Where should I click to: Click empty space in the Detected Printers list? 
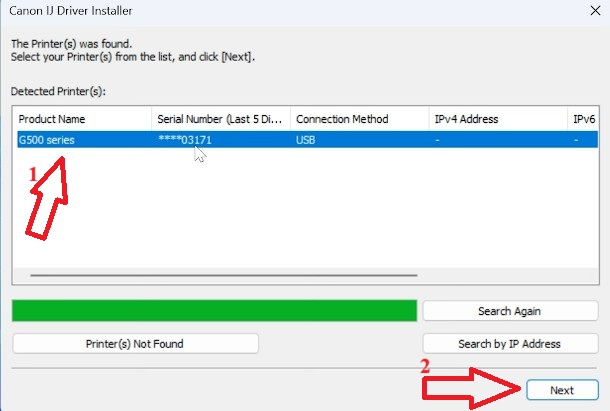pos(311,210)
